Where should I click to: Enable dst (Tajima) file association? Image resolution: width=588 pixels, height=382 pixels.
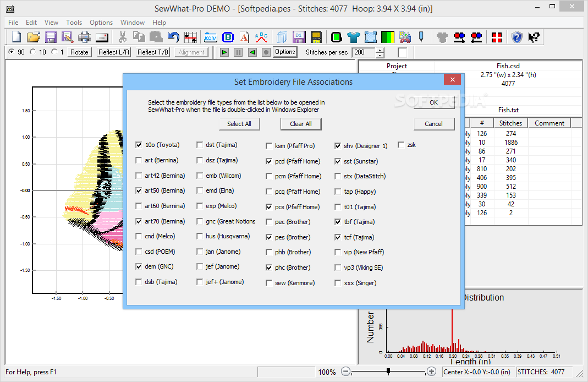[200, 145]
